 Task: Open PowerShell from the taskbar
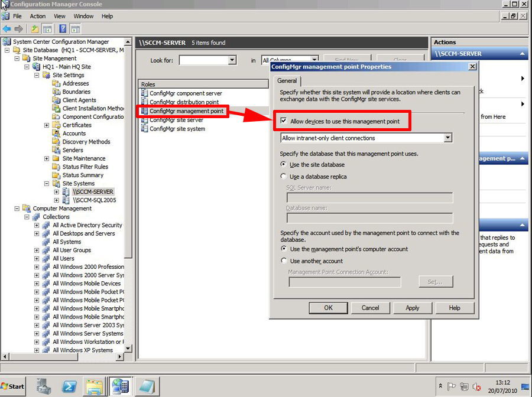click(69, 386)
